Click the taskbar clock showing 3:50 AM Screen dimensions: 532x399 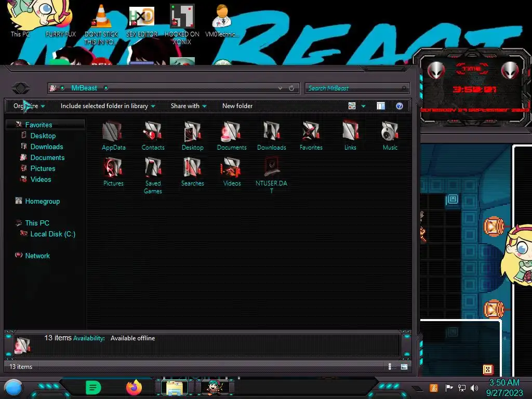pyautogui.click(x=504, y=388)
